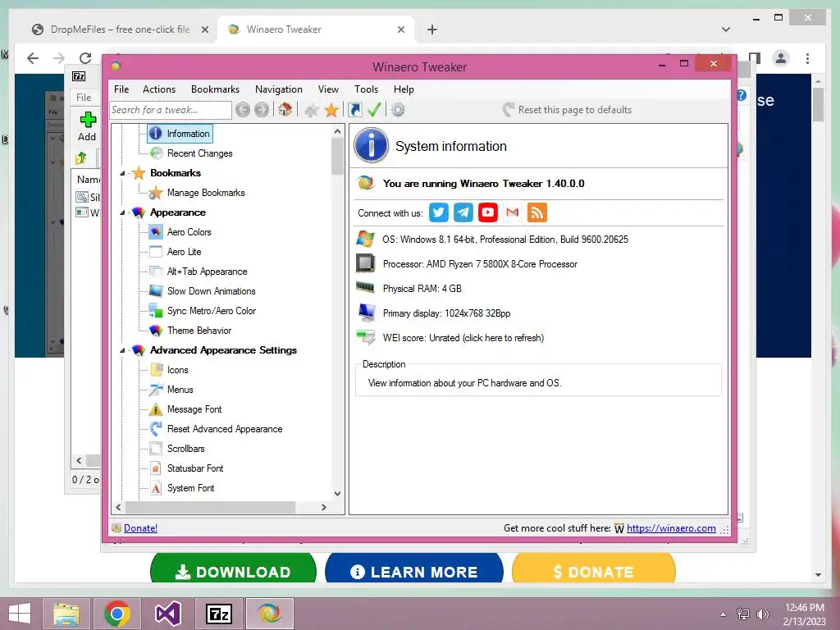
Task: Click the volume speaker tray icon
Action: pyautogui.click(x=762, y=614)
